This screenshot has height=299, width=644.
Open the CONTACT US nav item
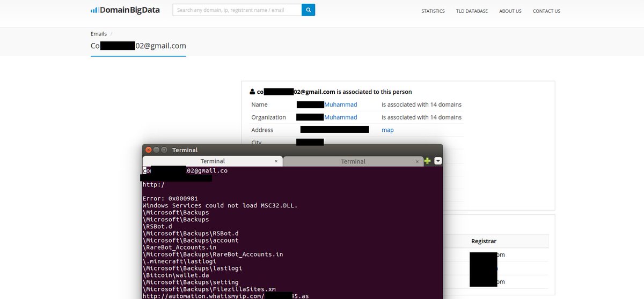546,11
